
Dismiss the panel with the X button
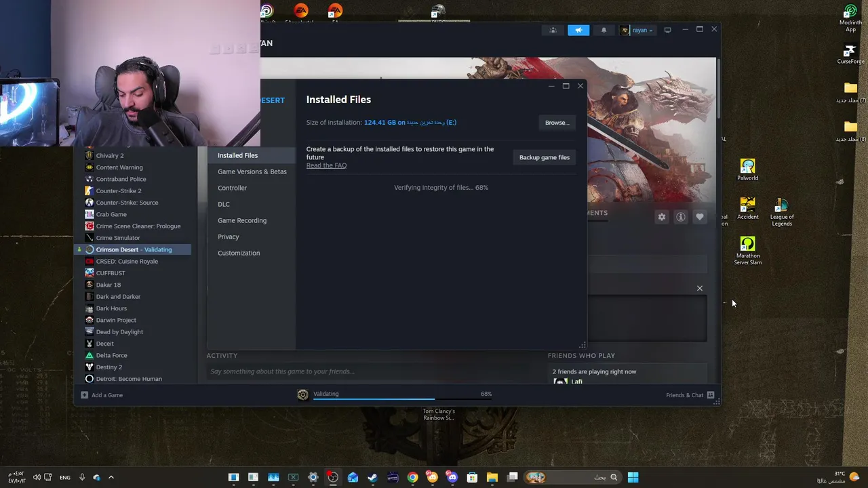(x=700, y=288)
